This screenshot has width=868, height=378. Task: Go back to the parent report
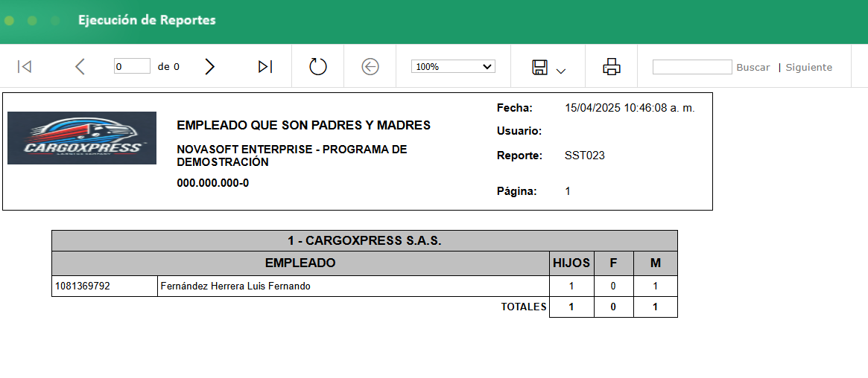click(x=370, y=67)
